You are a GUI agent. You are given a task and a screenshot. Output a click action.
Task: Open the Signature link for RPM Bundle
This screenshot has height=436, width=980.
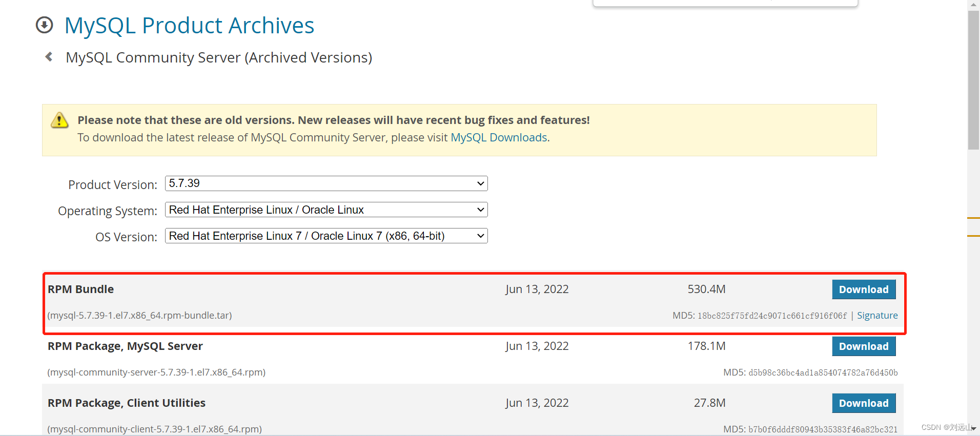(877, 316)
